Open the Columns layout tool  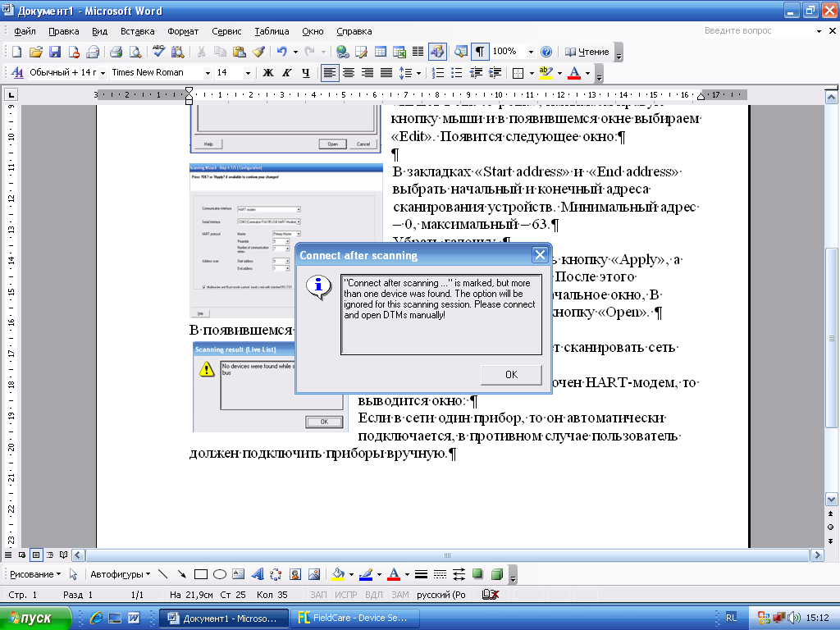tap(418, 52)
